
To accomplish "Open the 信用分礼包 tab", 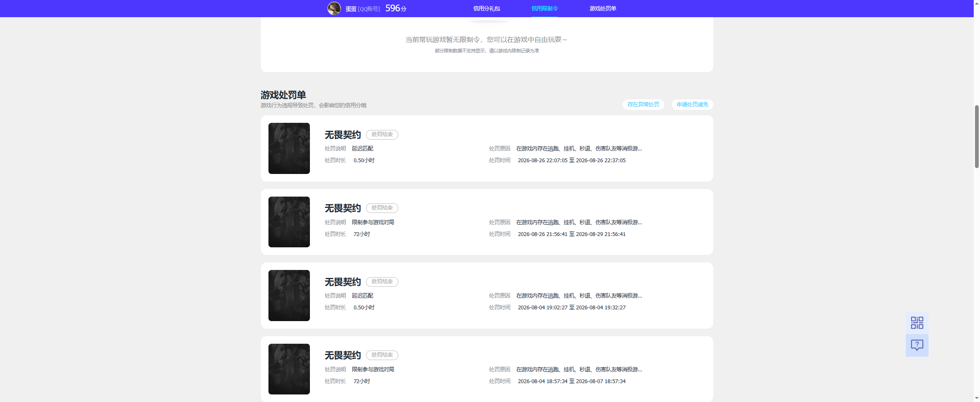I will point(486,8).
